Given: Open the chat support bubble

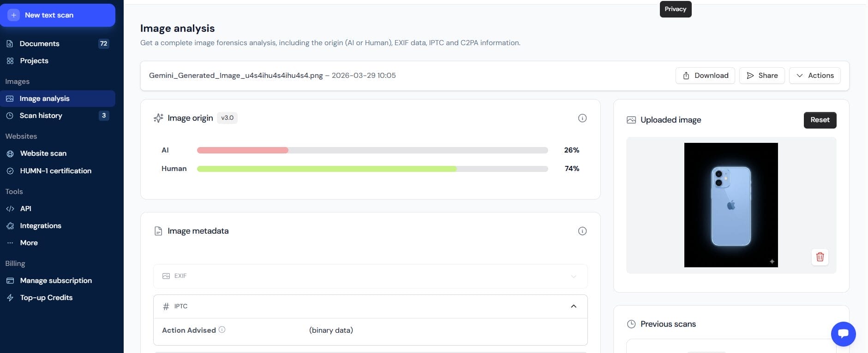Looking at the screenshot, I should click(x=843, y=334).
